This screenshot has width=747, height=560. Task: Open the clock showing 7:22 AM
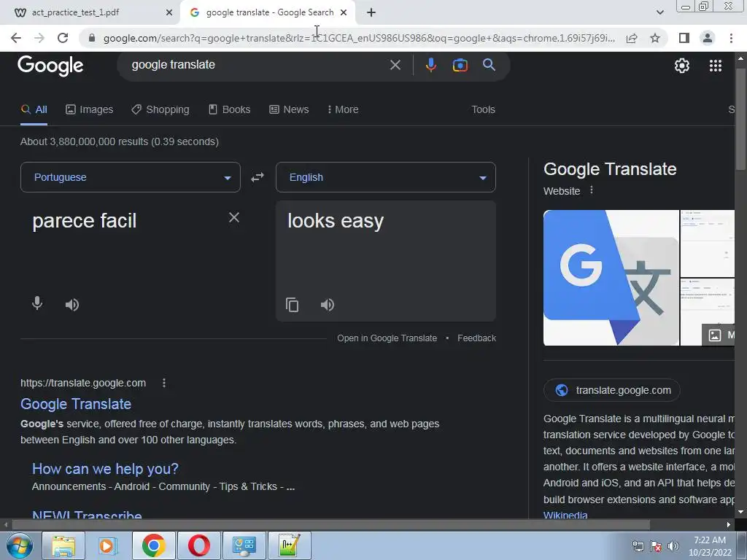tap(710, 546)
